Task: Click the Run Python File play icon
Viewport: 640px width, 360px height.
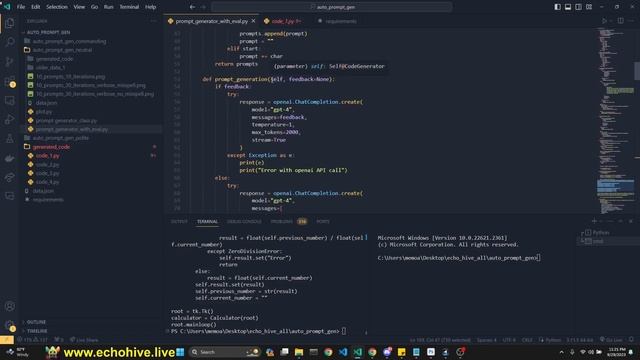Action: pos(604,21)
